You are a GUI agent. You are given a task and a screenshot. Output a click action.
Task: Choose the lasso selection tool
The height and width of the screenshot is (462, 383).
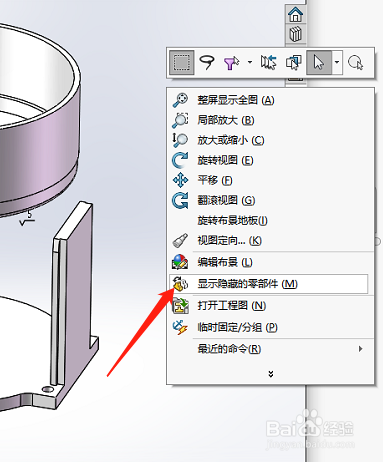tap(207, 62)
